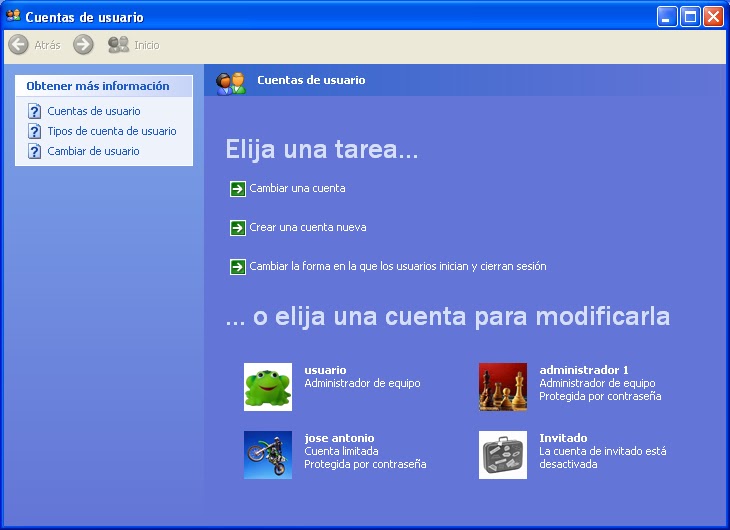Open the usuario account name
Screen dimensions: 730x530
point(325,370)
